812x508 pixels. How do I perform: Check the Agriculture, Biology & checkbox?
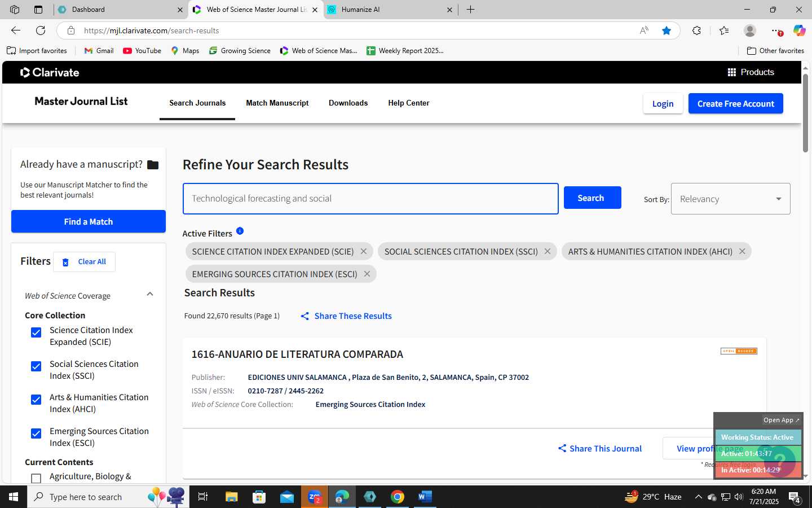(36, 479)
